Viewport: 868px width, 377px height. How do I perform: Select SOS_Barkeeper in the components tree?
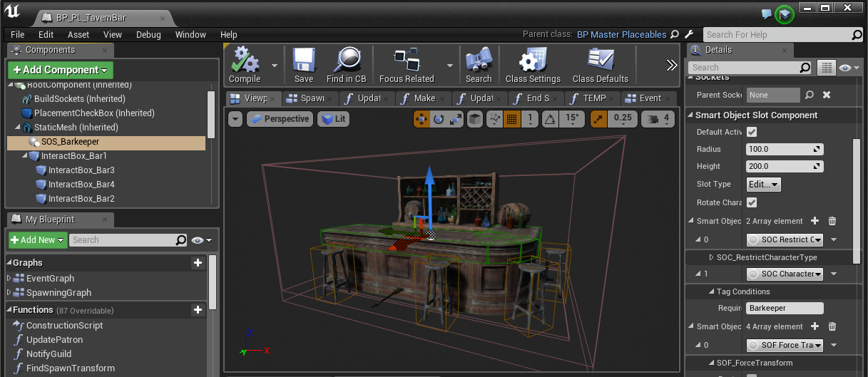coord(68,142)
